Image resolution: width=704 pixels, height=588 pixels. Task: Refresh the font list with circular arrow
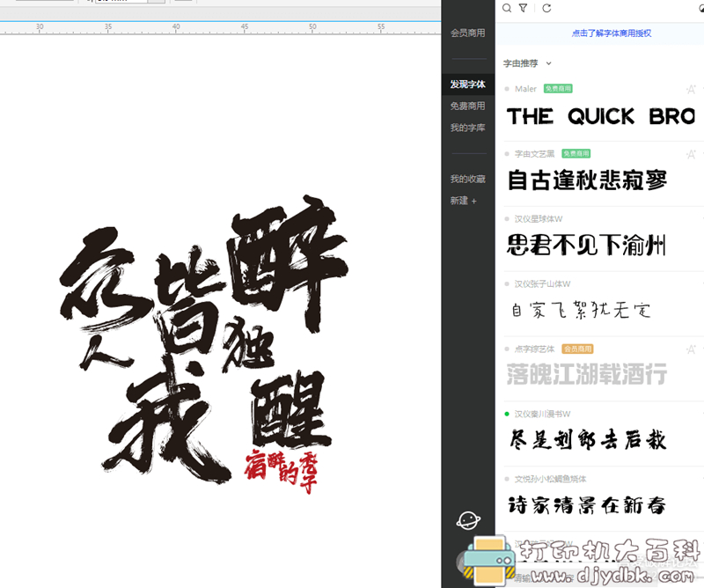[546, 8]
